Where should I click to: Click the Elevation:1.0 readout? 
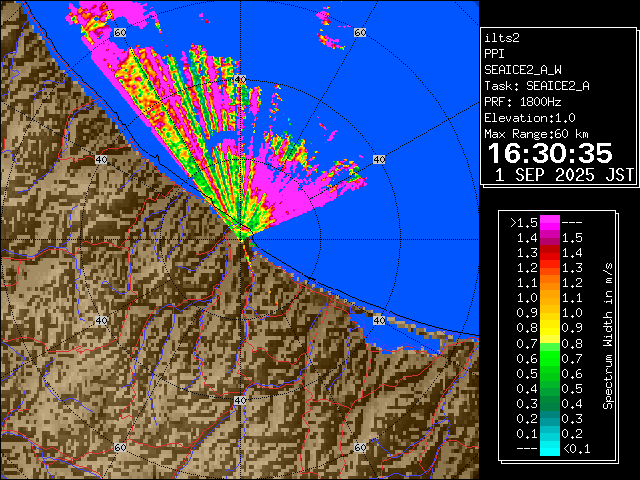pyautogui.click(x=530, y=118)
